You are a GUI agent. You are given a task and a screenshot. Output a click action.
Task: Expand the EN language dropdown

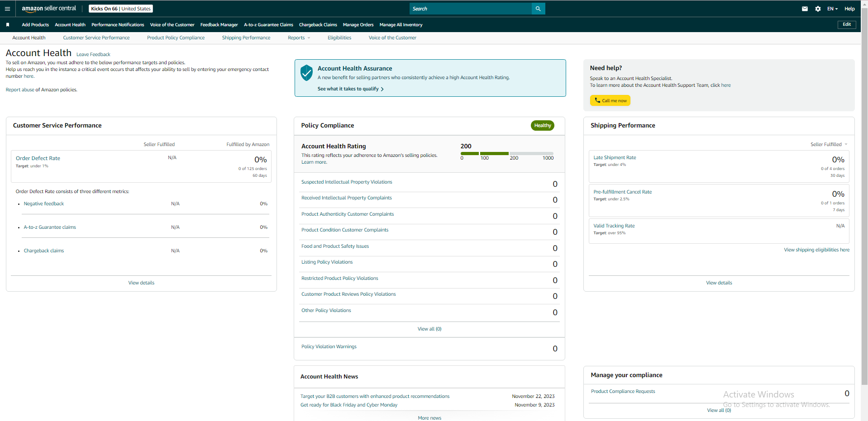[x=832, y=9]
